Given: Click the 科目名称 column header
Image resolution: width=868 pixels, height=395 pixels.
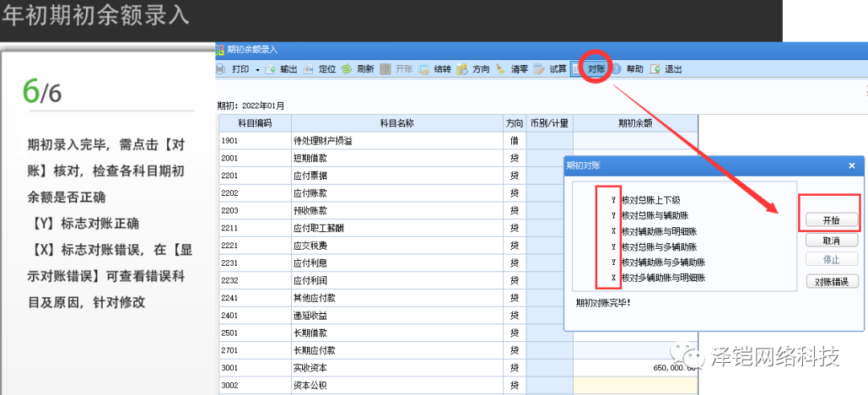Looking at the screenshot, I should coord(396,124).
